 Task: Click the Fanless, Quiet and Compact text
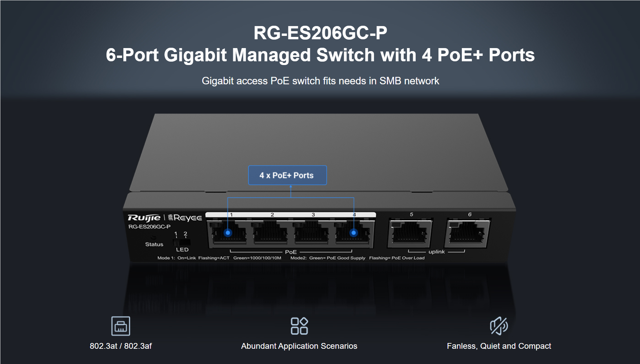coord(499,346)
